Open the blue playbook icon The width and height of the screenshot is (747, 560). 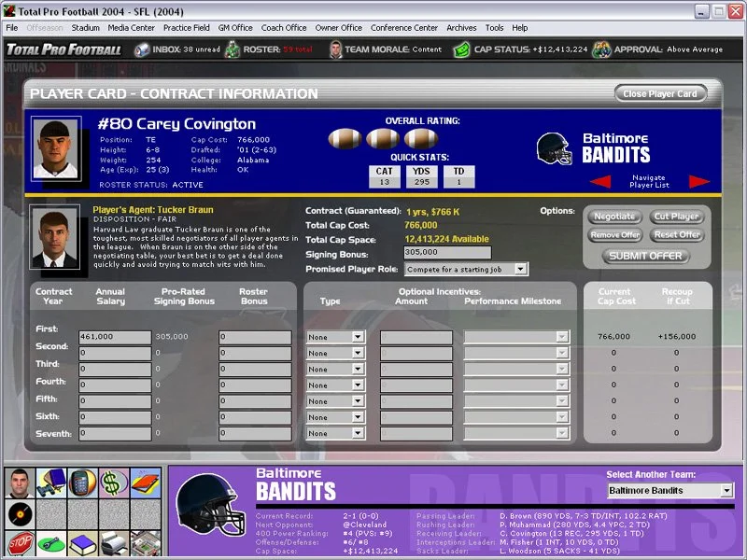pyautogui.click(x=80, y=544)
